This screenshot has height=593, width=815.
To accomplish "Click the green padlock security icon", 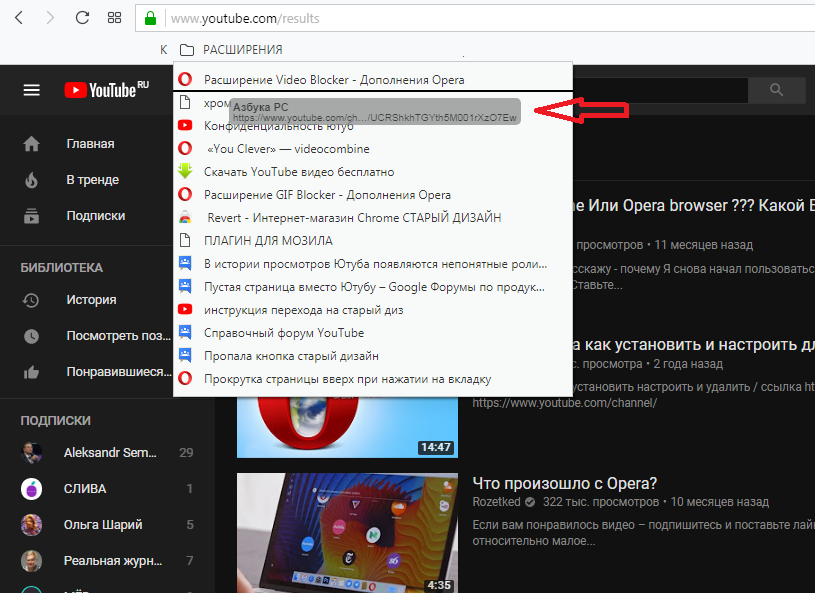I will coord(150,19).
